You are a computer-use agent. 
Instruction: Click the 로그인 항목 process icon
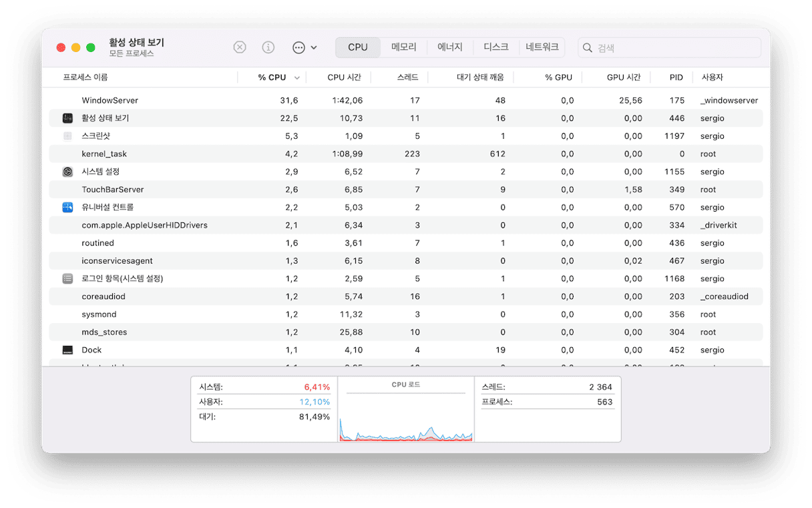67,279
